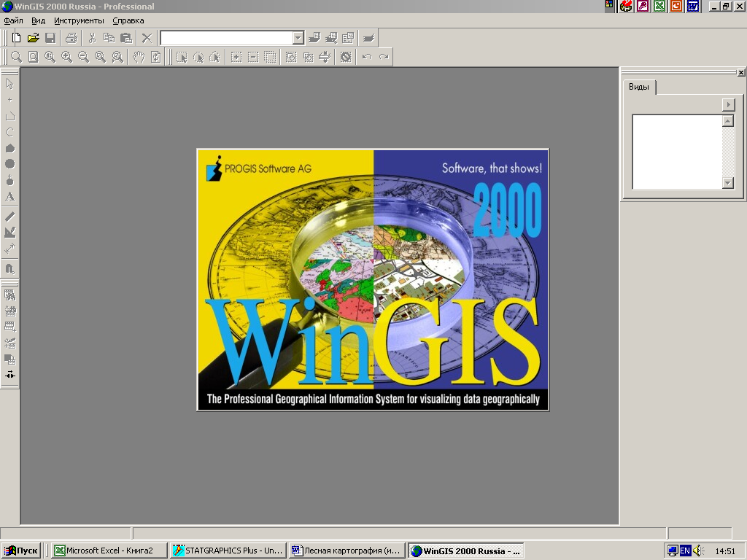Click the last icon in left toolbox
This screenshot has height=560, width=747.
[9, 376]
